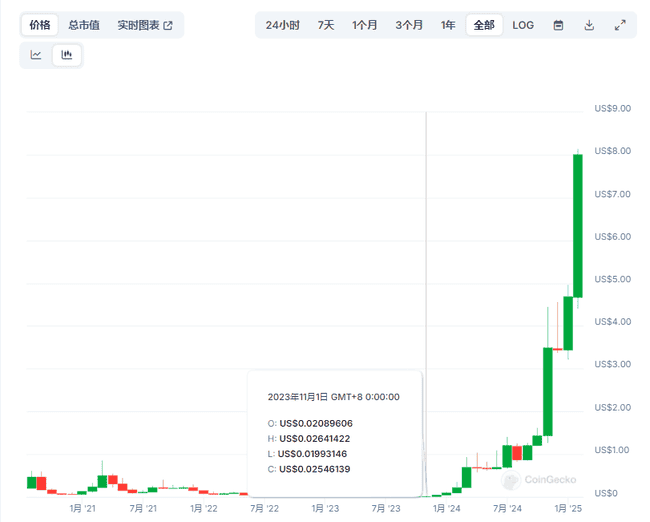Set time range to 7天
650x522 pixels.
[326, 25]
